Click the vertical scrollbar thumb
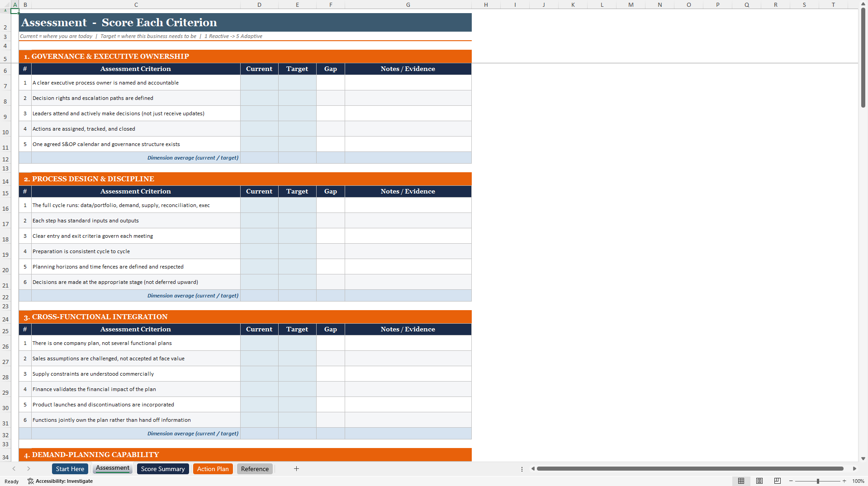Viewport: 868px width, 486px height. (x=863, y=58)
